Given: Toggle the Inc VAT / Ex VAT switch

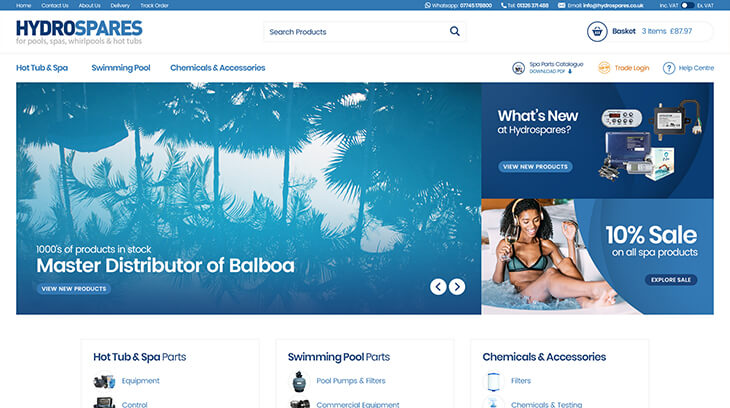Looking at the screenshot, I should tap(688, 5).
